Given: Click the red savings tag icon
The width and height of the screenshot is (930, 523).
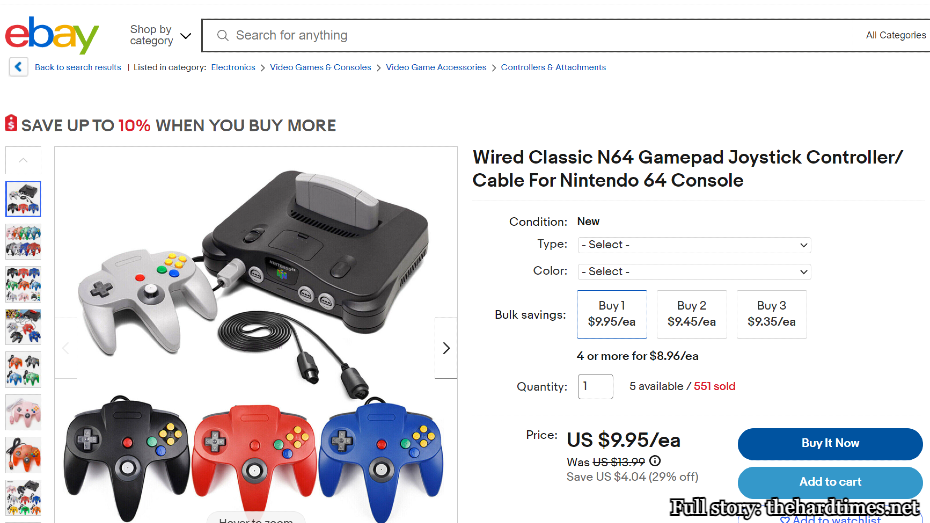Looking at the screenshot, I should [x=11, y=124].
